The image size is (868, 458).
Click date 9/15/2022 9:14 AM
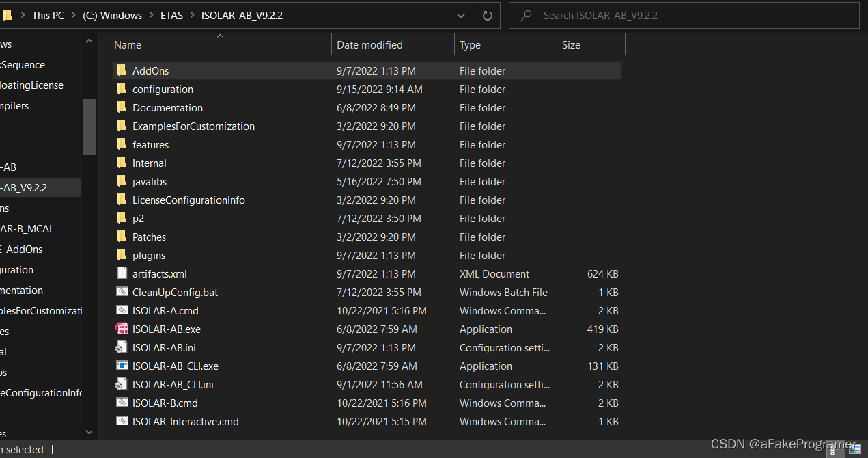380,89
